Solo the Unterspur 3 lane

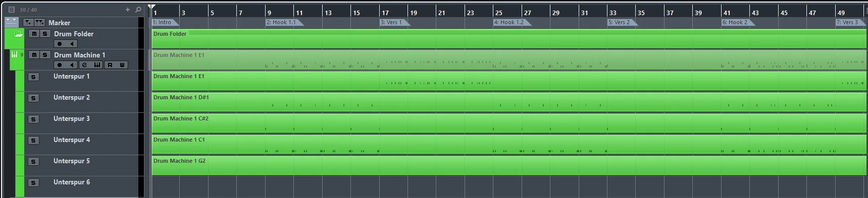click(x=33, y=119)
